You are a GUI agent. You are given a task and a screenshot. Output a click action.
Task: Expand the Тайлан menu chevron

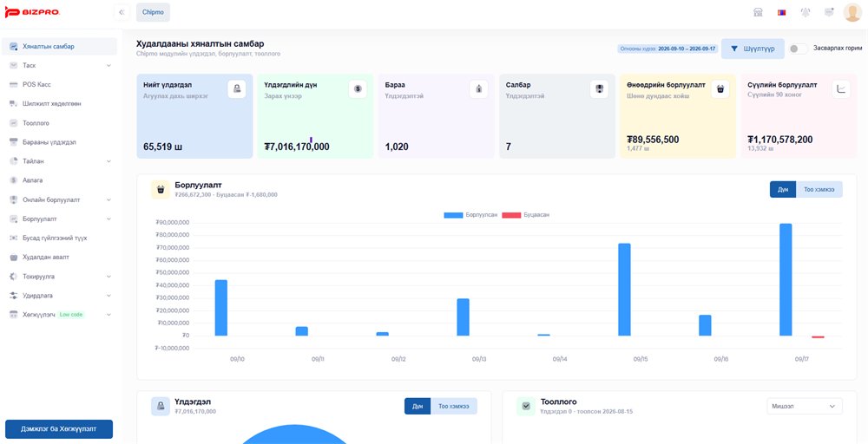pos(108,161)
